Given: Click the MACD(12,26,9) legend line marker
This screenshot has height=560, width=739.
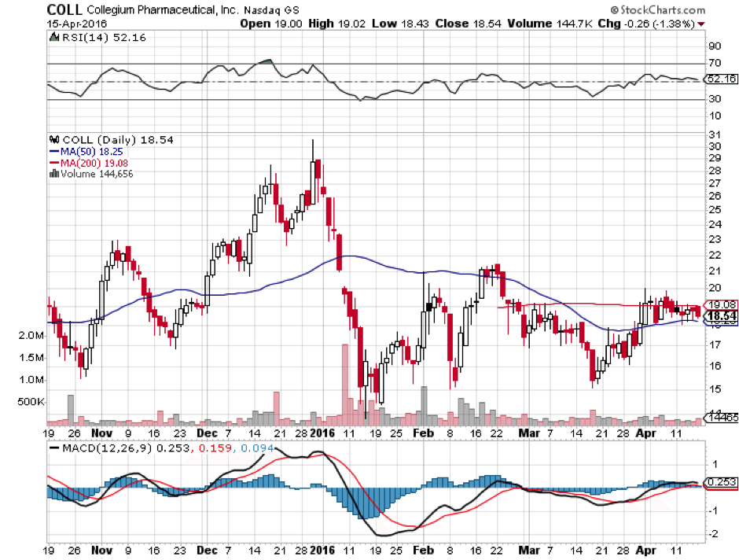Looking at the screenshot, I should 53,448.
